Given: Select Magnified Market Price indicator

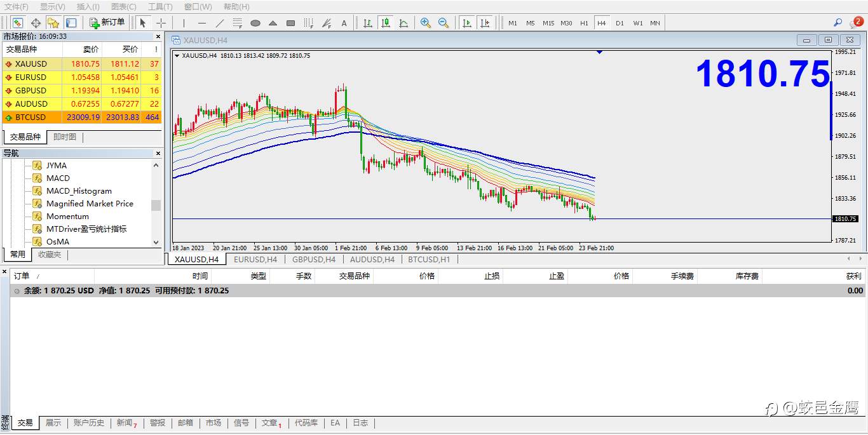Looking at the screenshot, I should (90, 203).
